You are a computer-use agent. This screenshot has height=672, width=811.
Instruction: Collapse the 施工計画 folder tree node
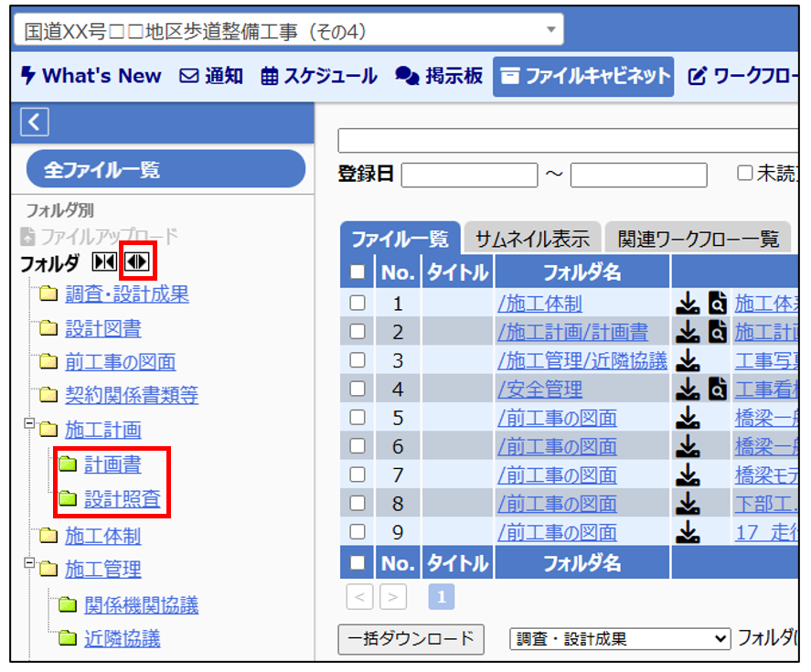coord(28,424)
